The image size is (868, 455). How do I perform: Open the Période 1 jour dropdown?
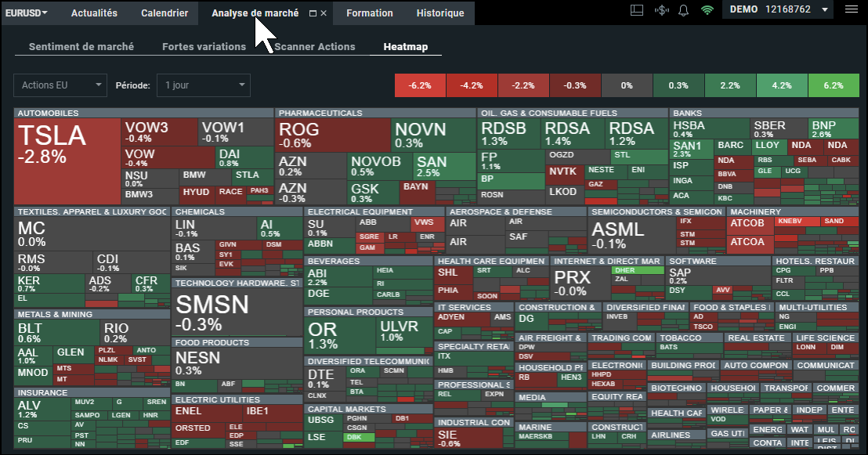204,85
